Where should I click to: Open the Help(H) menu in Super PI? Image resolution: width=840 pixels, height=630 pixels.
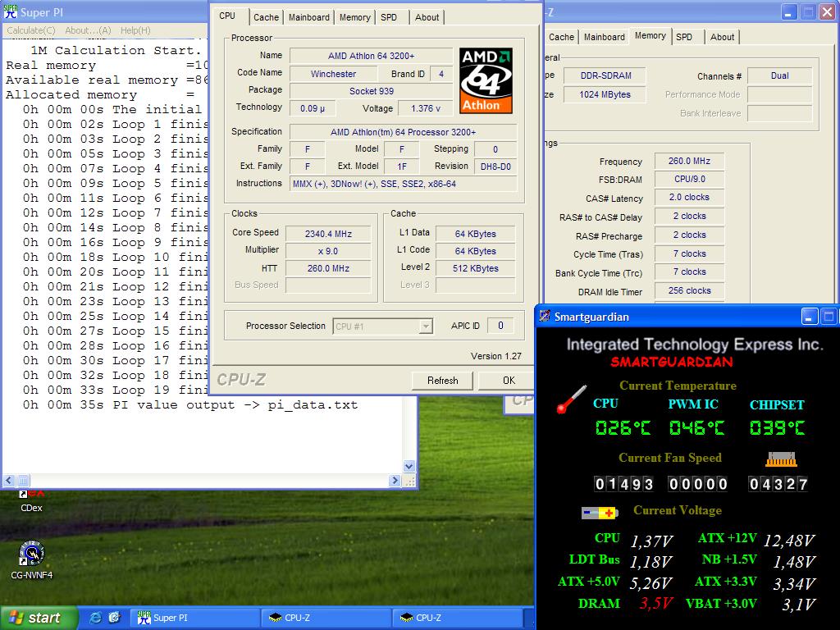pos(135,30)
